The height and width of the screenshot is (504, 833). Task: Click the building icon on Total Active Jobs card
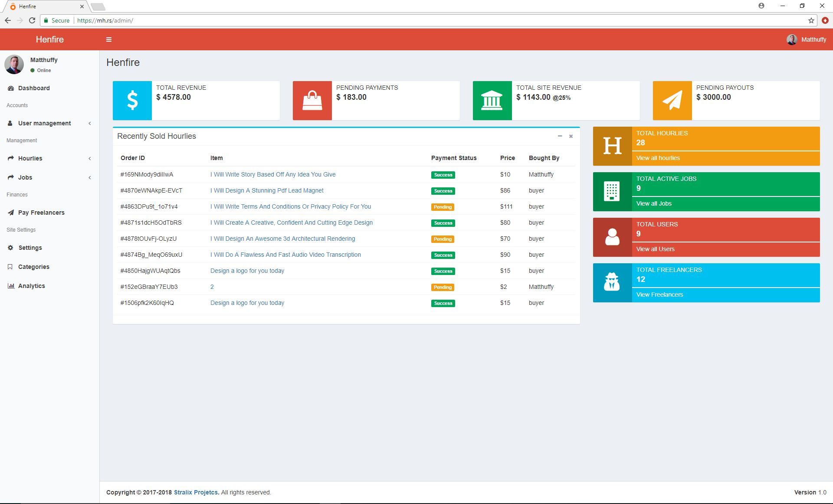[612, 192]
